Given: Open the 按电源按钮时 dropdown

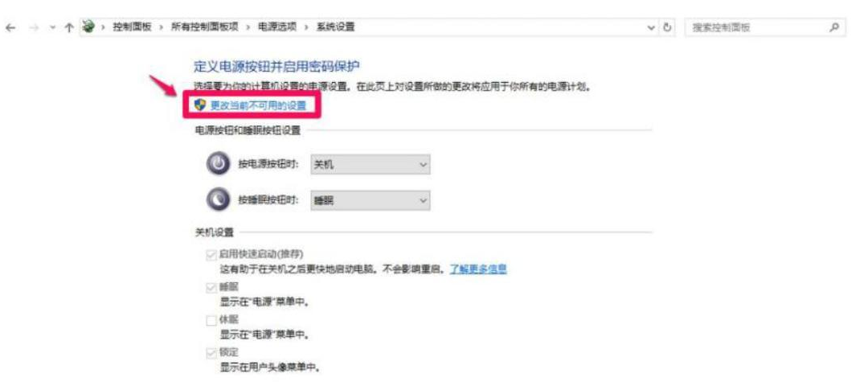Looking at the screenshot, I should coord(371,164).
